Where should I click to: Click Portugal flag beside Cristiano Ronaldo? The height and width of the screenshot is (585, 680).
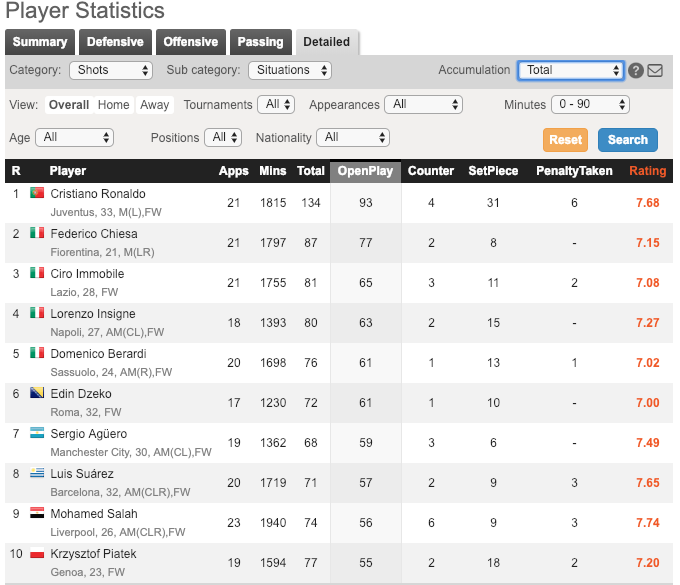click(38, 193)
